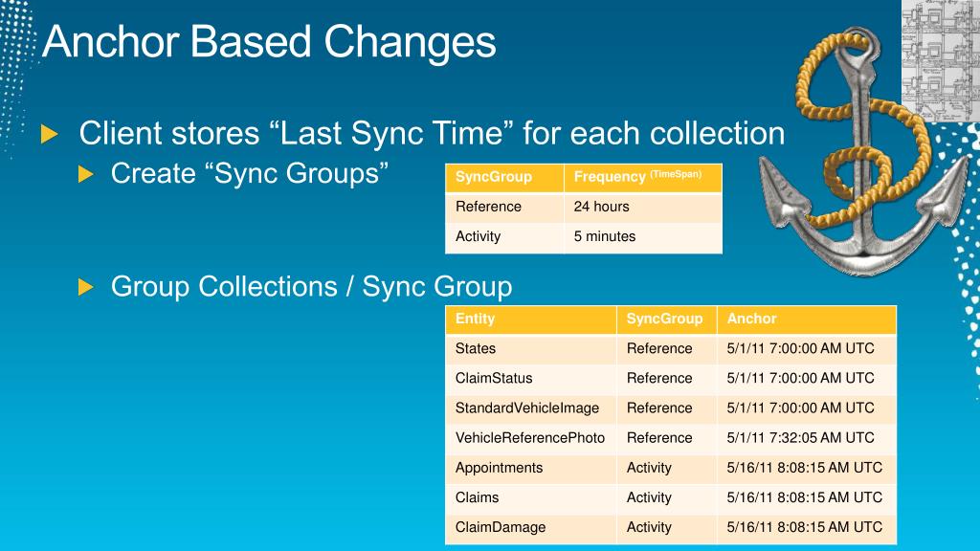This screenshot has width=980, height=551.
Task: Click the 'VehicleReferencePhoto' entity cell
Action: coord(530,438)
